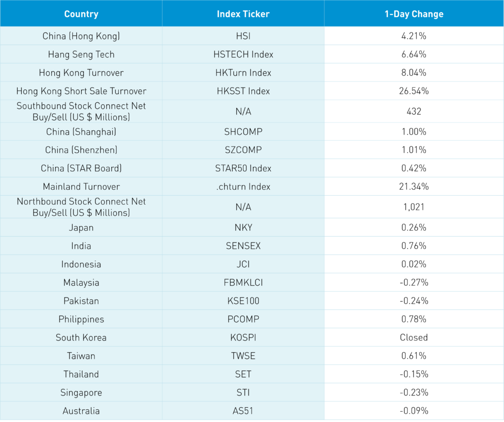Click the Closed value for South Korea
This screenshot has width=504, height=422.
(x=414, y=337)
